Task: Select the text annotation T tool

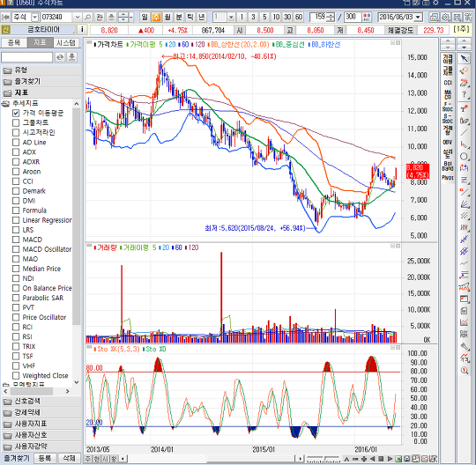Action: pos(464,109)
